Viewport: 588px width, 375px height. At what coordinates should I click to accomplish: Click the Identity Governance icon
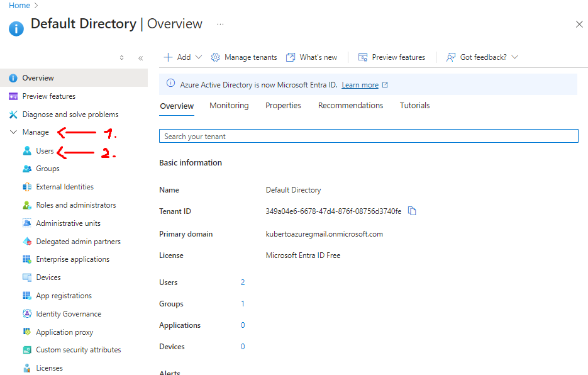click(27, 314)
